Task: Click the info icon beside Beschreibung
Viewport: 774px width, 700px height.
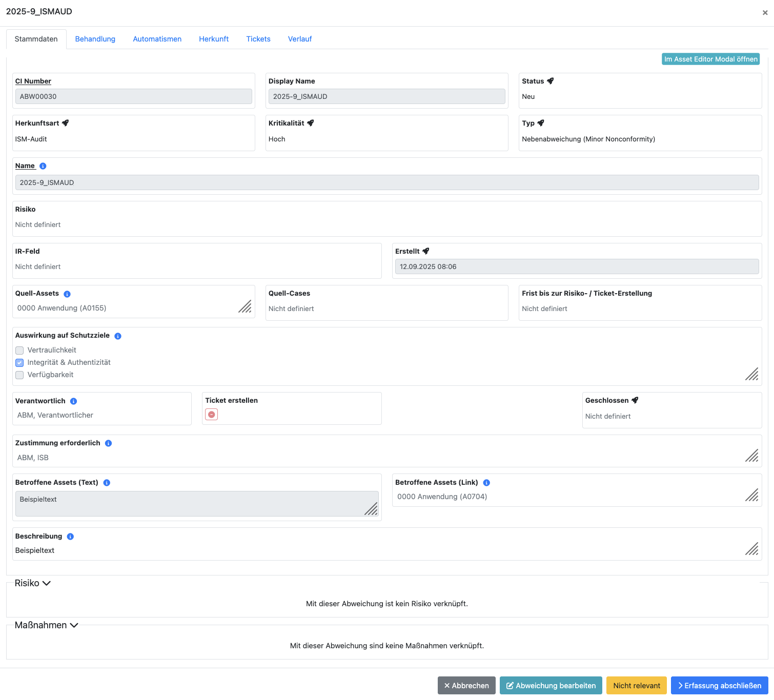Action: [x=70, y=537]
